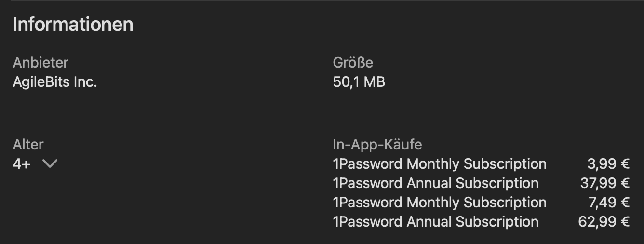
Task: Select the Annual Subscription name priced 62,99 €
Action: [x=435, y=222]
